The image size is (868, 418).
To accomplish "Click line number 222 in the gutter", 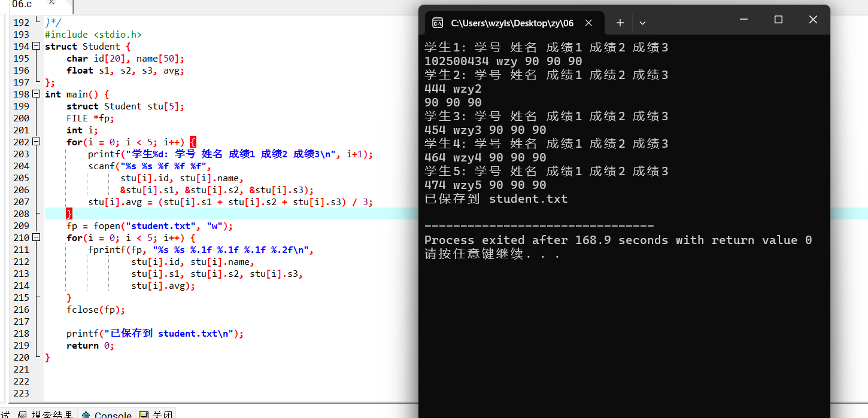I will tap(21, 381).
